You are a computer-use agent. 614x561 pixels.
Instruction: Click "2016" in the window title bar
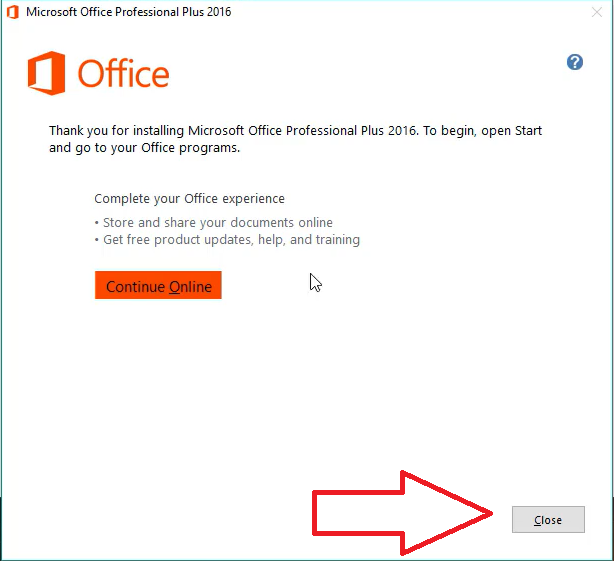(x=217, y=12)
